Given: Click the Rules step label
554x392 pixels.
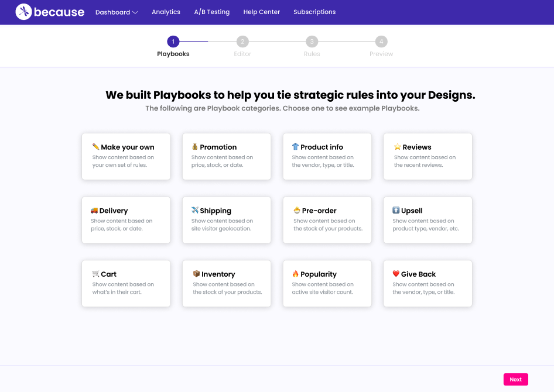Looking at the screenshot, I should pyautogui.click(x=312, y=54).
